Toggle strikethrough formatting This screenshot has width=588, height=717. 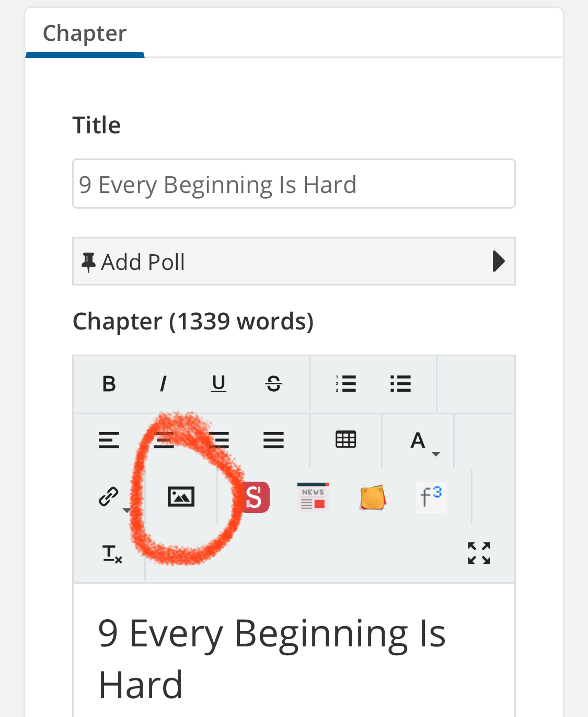coord(273,384)
